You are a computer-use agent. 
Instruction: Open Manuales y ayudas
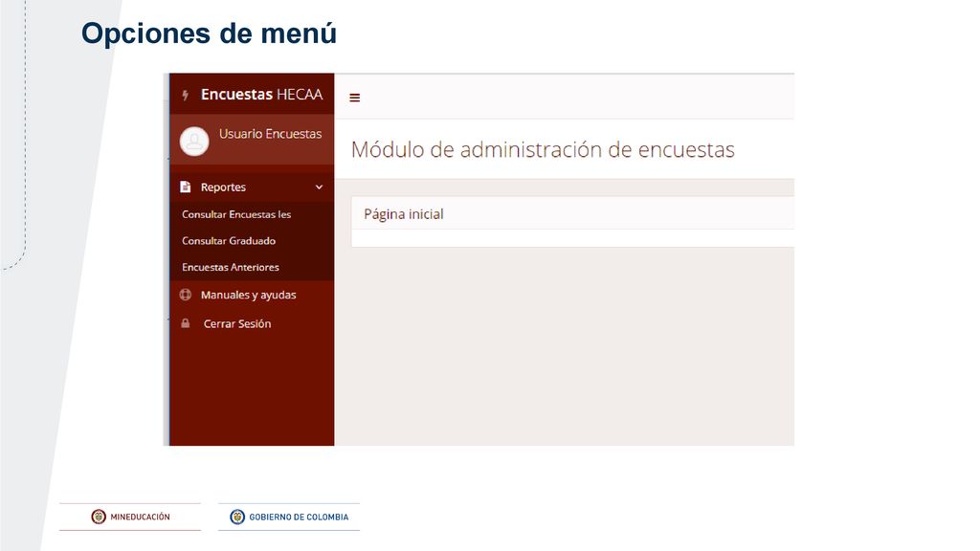pyautogui.click(x=248, y=295)
